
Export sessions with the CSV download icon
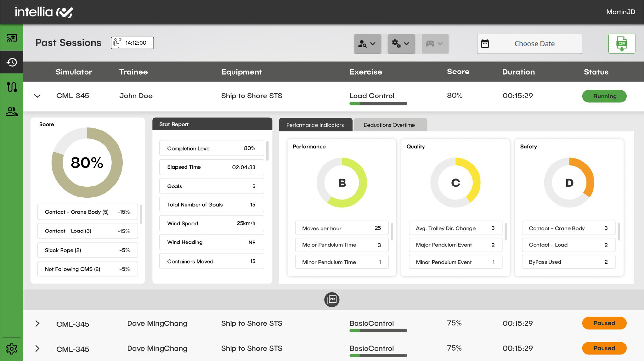pyautogui.click(x=622, y=44)
